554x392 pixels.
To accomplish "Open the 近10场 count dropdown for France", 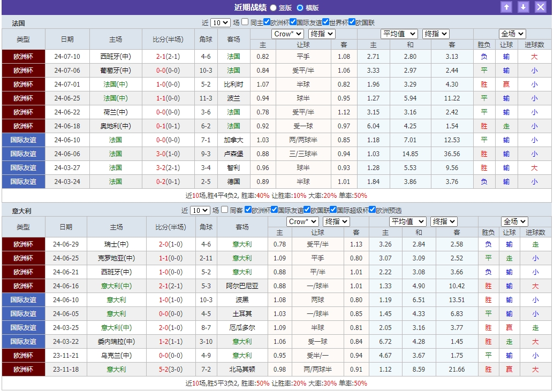I will tap(221, 22).
